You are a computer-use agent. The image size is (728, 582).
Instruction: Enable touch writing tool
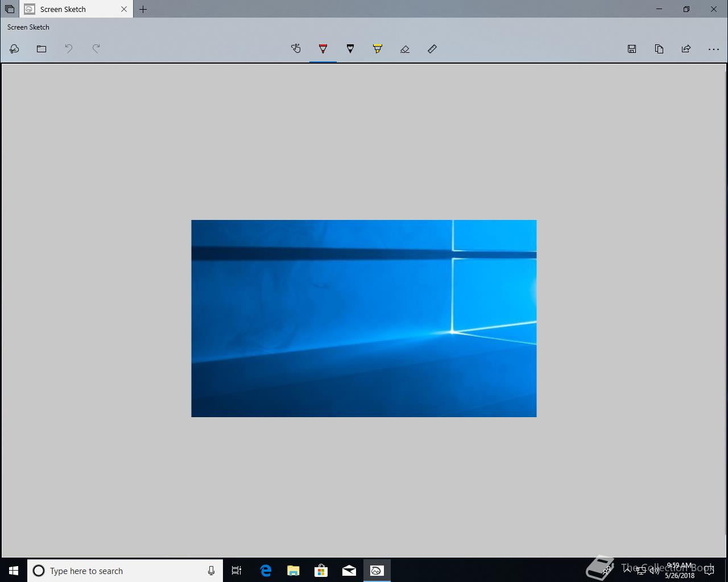coord(296,49)
